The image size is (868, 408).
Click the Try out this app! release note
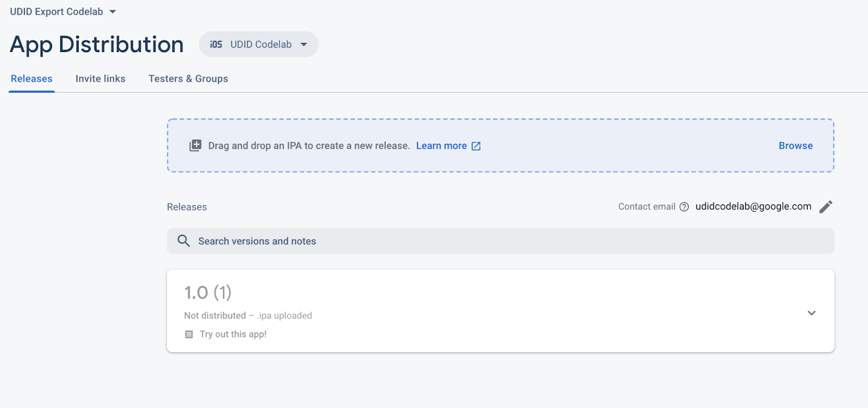(x=233, y=334)
